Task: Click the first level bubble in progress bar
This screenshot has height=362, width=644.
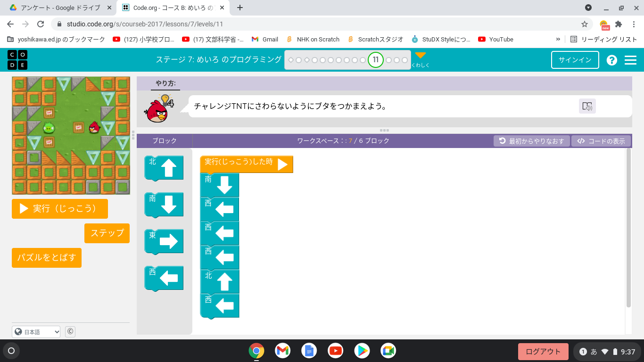Action: coord(291,60)
